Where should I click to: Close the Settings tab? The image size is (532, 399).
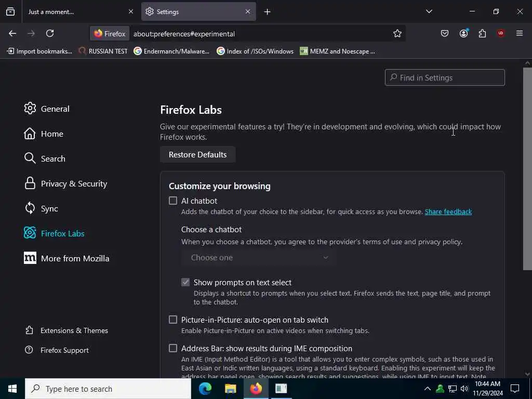[x=248, y=11]
